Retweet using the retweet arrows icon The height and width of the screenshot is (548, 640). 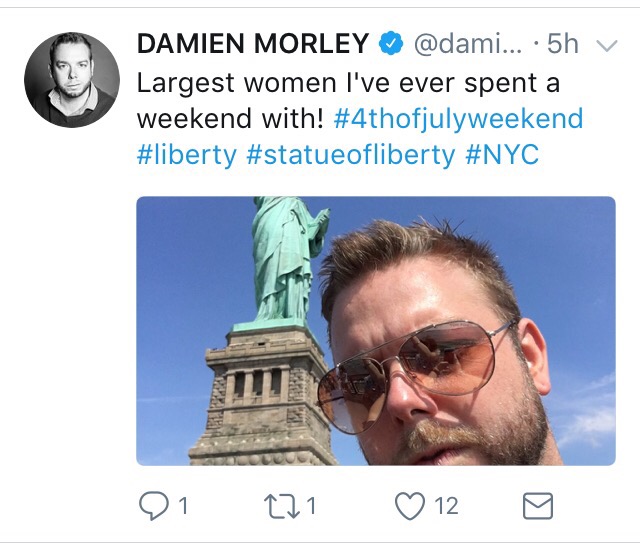point(281,506)
